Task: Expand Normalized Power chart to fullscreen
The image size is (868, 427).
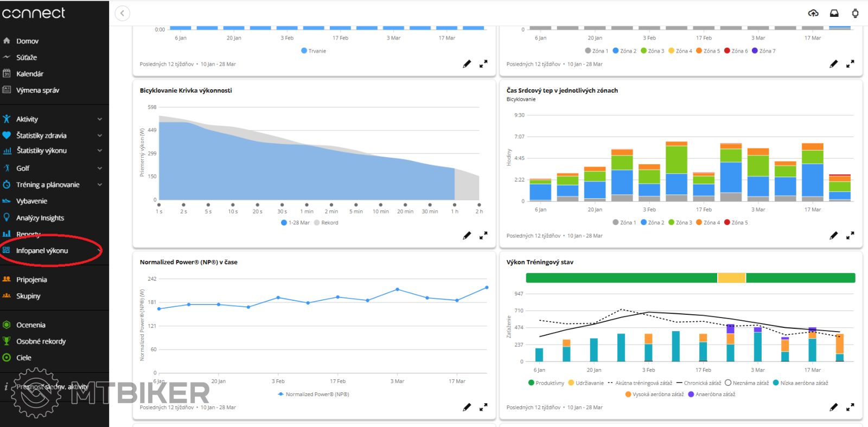Action: tap(483, 407)
